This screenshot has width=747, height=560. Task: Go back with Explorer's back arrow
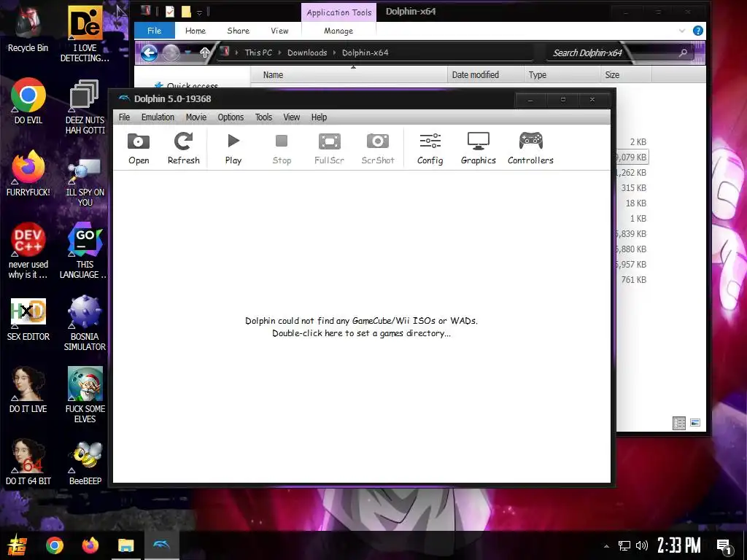pos(149,52)
